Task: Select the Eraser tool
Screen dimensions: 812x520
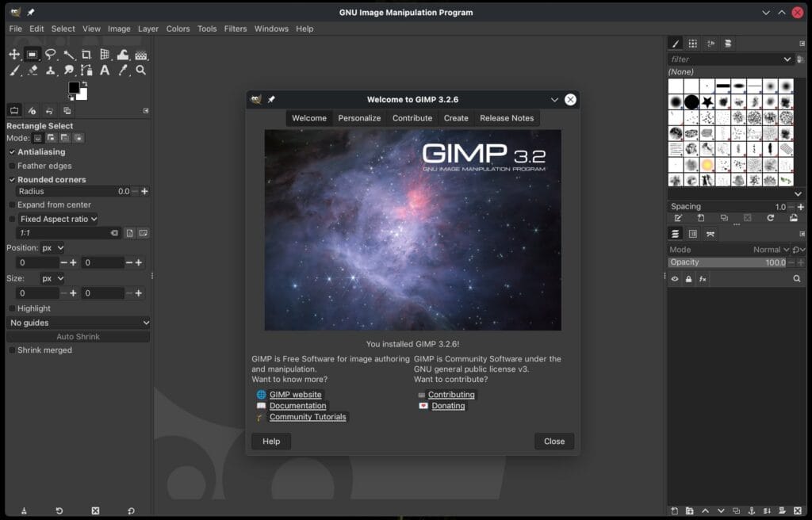Action: (x=32, y=71)
